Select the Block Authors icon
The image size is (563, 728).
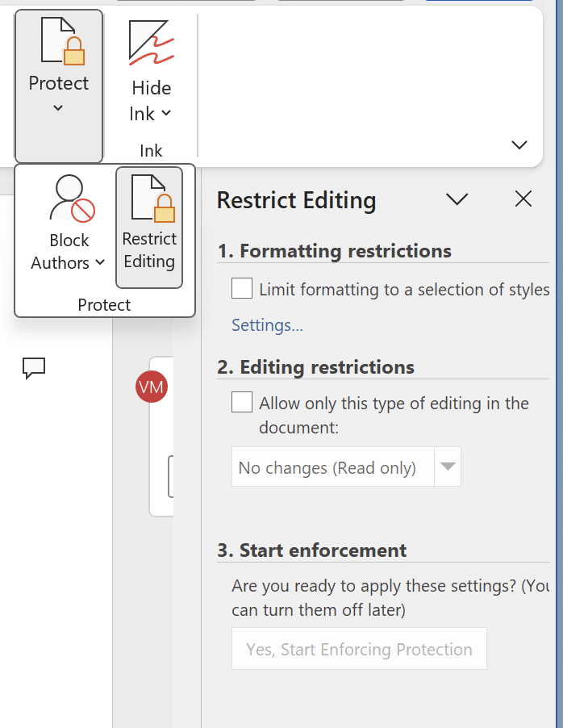pos(72,199)
